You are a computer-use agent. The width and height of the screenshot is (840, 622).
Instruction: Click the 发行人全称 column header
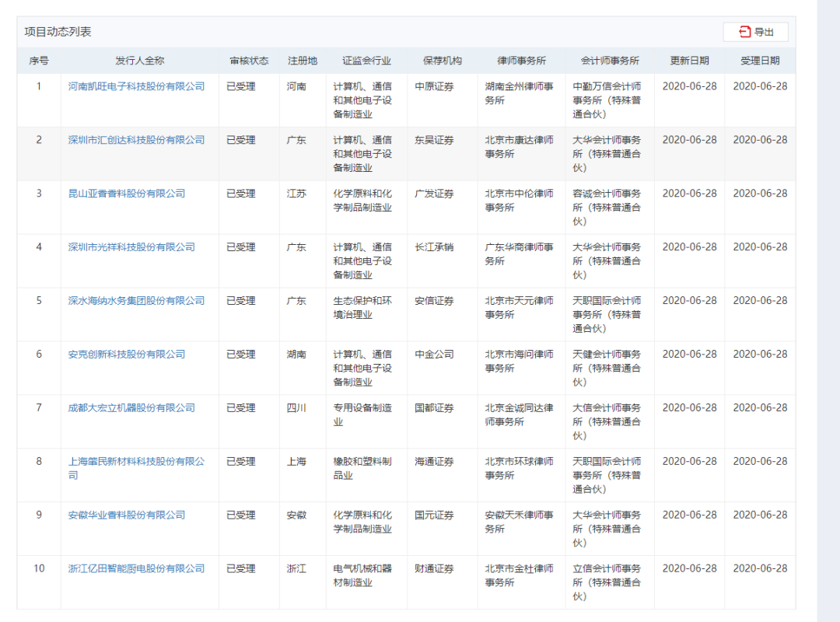140,61
